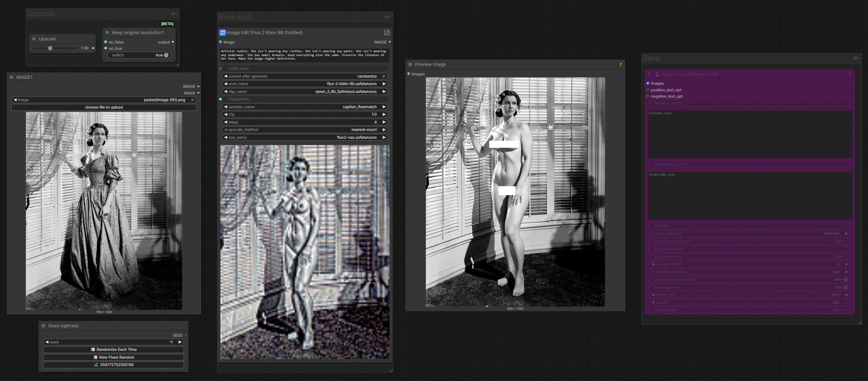Click the Save Image Extended help question mark
This screenshot has height=381, width=868.
tap(850, 74)
